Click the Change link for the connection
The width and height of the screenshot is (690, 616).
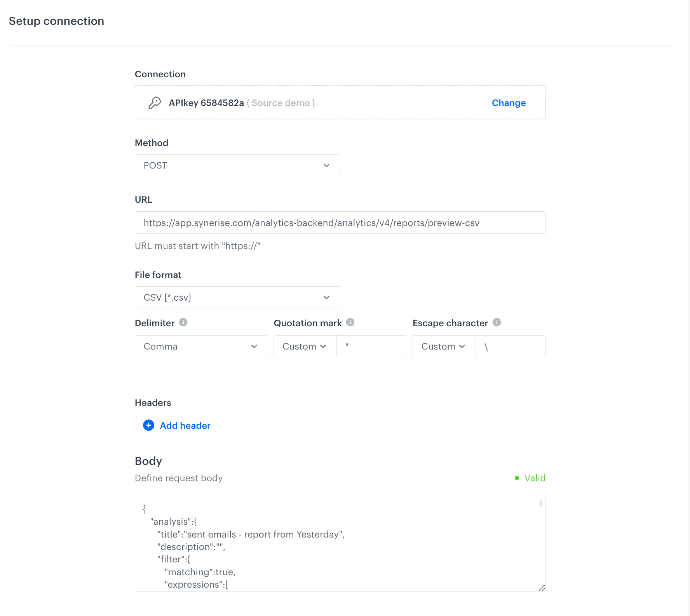[x=509, y=103]
